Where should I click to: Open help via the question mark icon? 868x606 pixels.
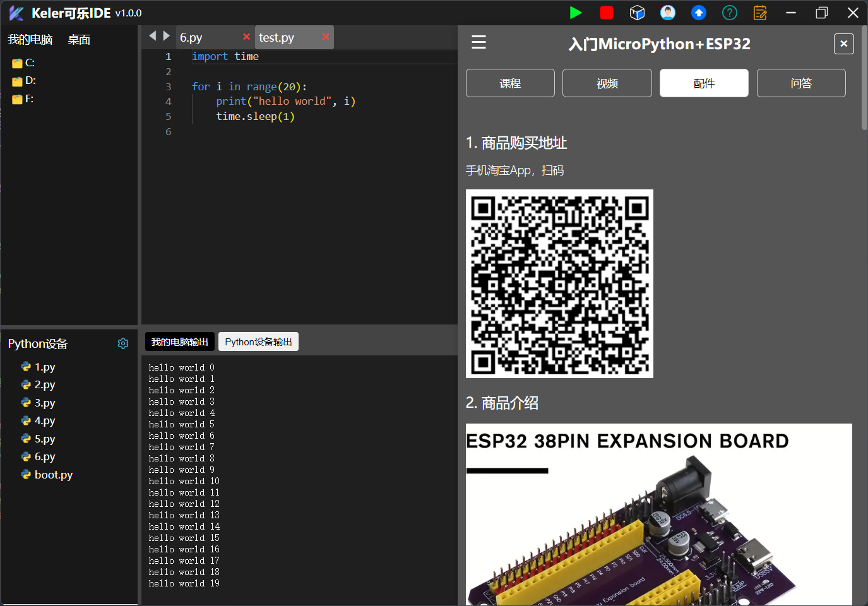click(x=730, y=13)
